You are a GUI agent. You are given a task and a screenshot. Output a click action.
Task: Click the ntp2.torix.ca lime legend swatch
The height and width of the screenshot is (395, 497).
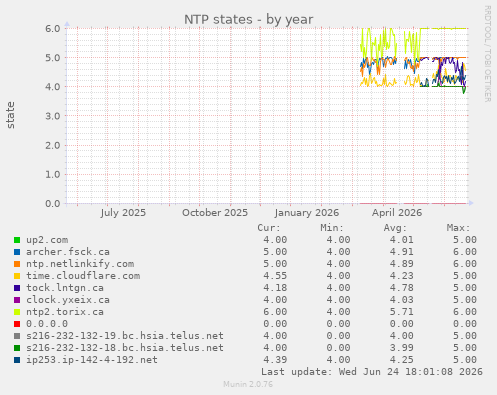17,312
